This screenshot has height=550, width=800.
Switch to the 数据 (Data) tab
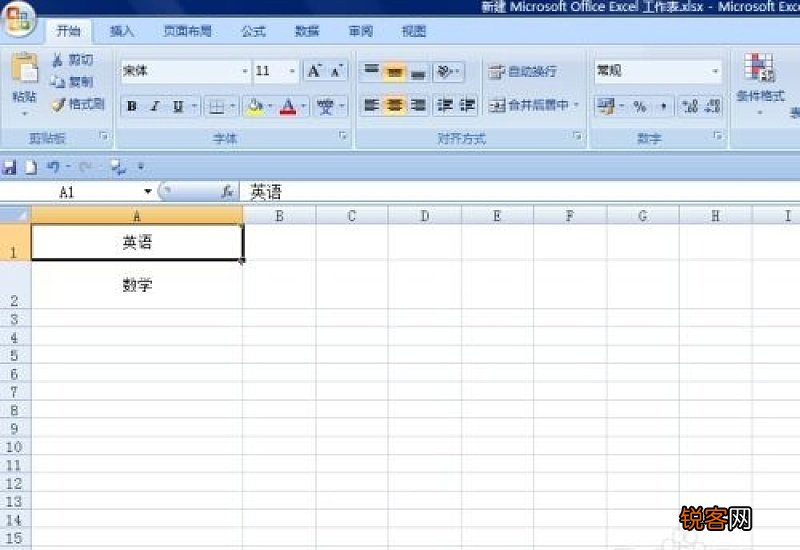(x=307, y=32)
